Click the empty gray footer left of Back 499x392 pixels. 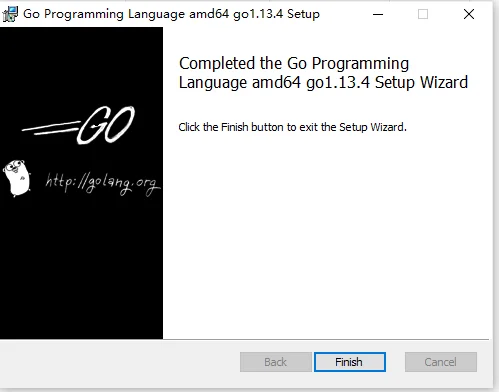pos(118,363)
